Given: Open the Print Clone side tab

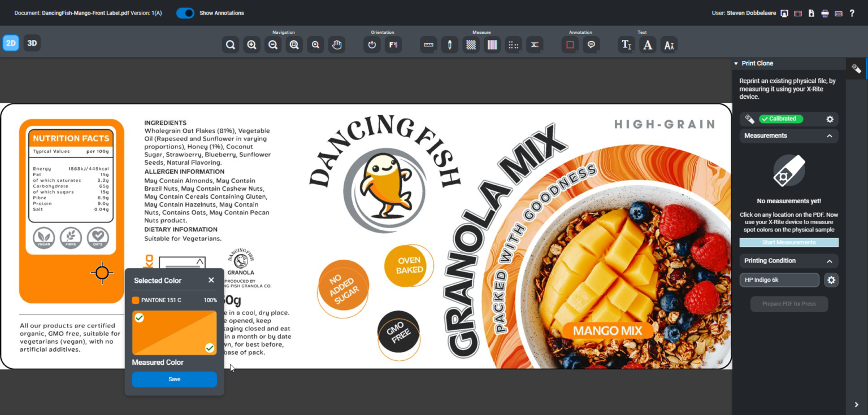Looking at the screenshot, I should tap(856, 69).
